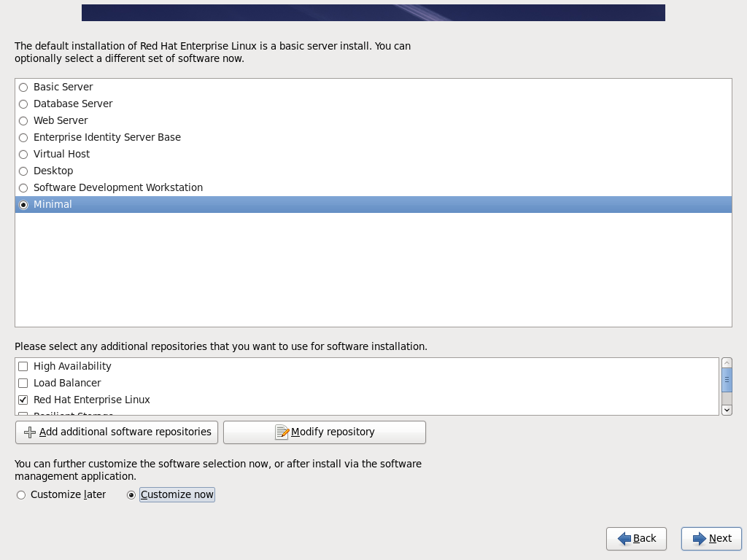The image size is (747, 560).
Task: Pick Enterprise Identity Server Base option
Action: 23,138
